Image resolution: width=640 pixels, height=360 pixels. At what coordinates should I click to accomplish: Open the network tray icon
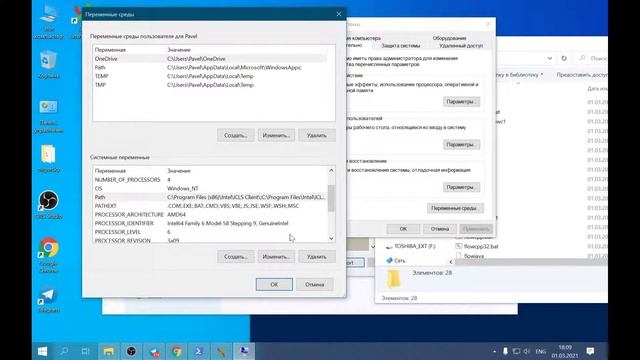point(516,351)
